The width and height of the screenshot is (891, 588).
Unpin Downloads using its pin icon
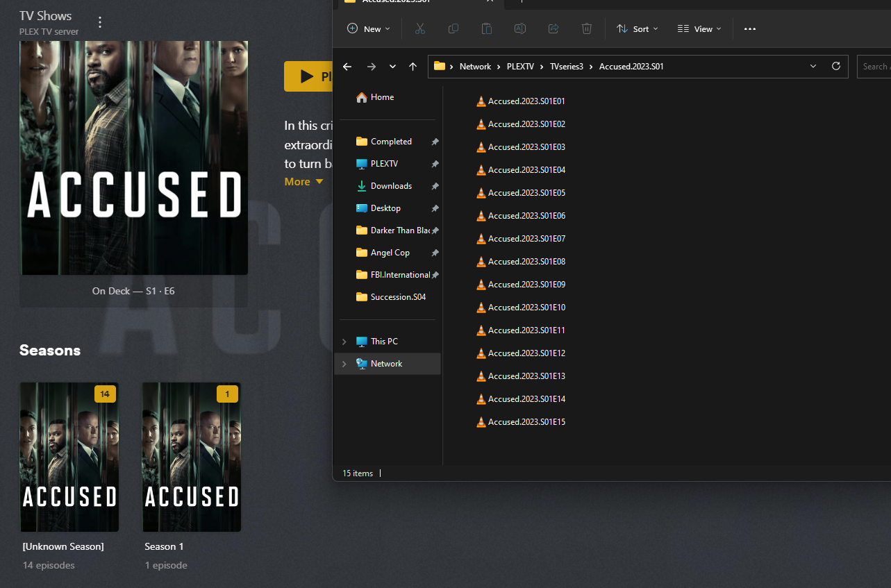point(435,186)
